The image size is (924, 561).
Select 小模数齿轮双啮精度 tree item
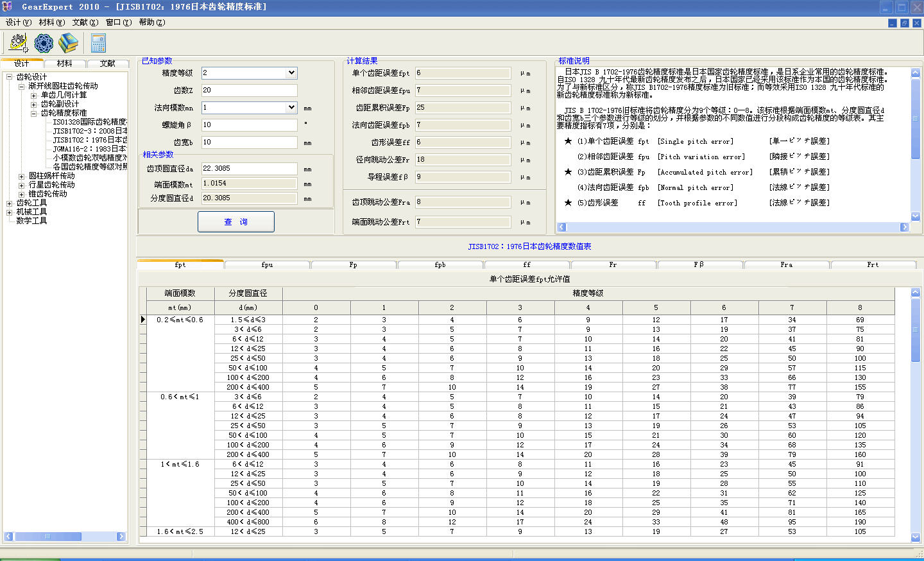click(90, 158)
